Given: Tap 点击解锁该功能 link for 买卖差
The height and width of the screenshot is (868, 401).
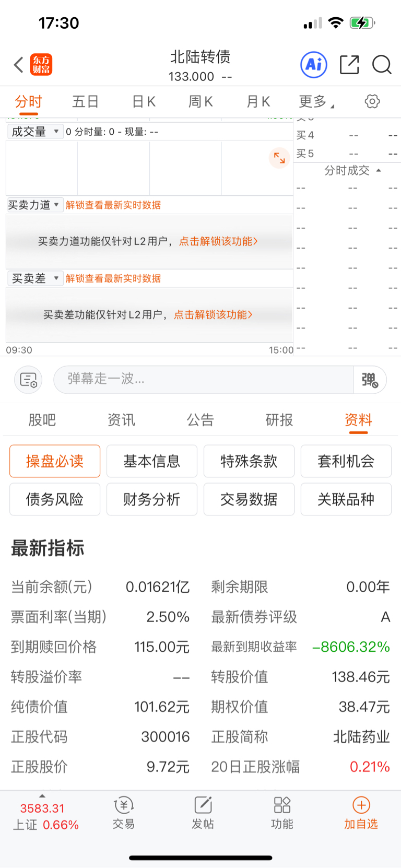Looking at the screenshot, I should tap(214, 314).
